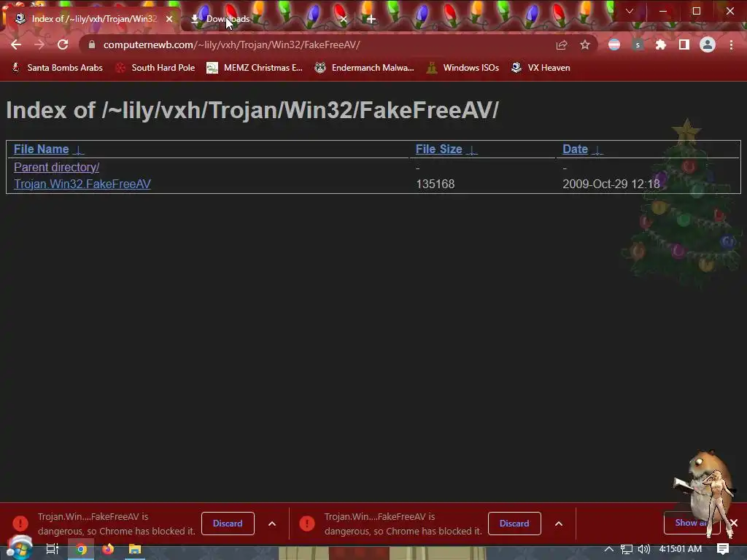Open volume control tray icon
Image resolution: width=747 pixels, height=560 pixels.
643,549
